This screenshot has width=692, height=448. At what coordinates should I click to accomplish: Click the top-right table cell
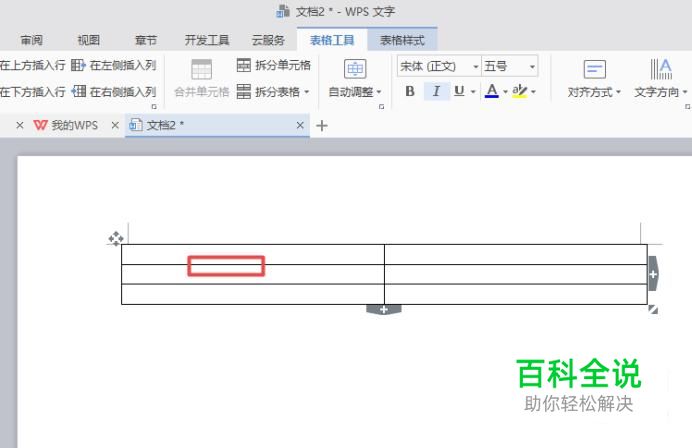point(516,254)
